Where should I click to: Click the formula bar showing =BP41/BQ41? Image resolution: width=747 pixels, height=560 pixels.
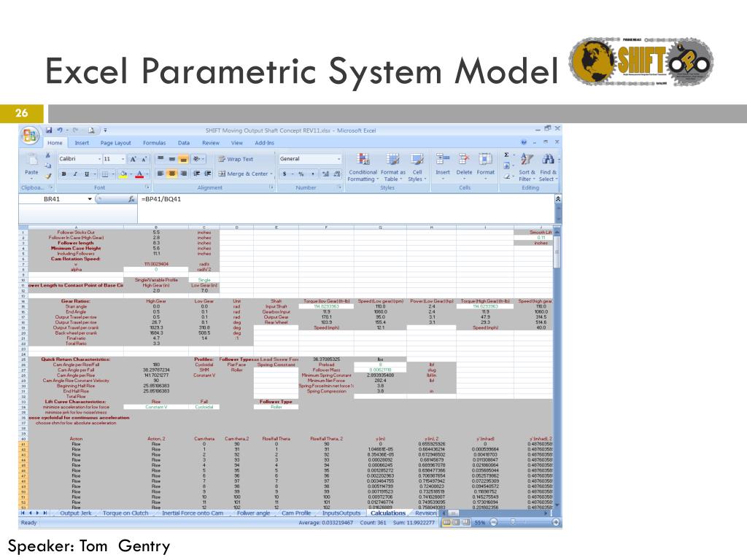pyautogui.click(x=343, y=199)
